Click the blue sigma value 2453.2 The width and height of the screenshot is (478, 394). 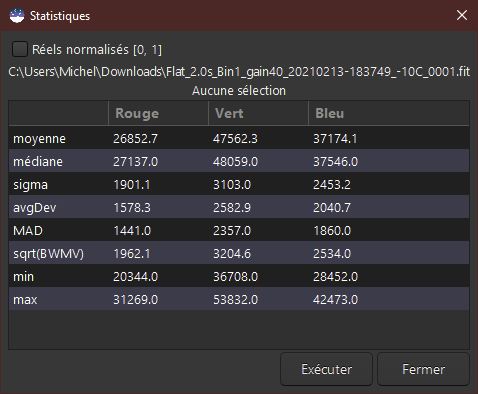click(x=332, y=185)
